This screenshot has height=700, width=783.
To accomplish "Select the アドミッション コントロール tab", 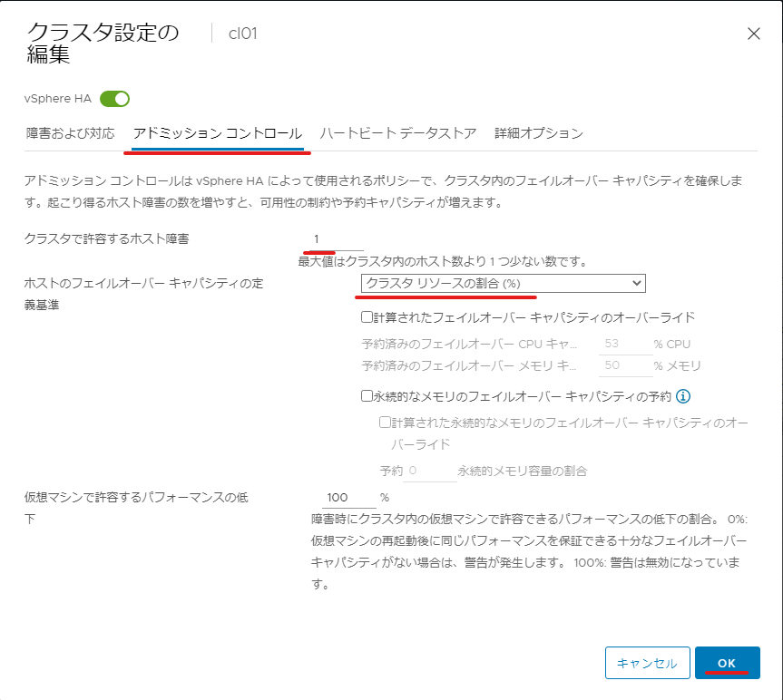I will pyautogui.click(x=218, y=133).
